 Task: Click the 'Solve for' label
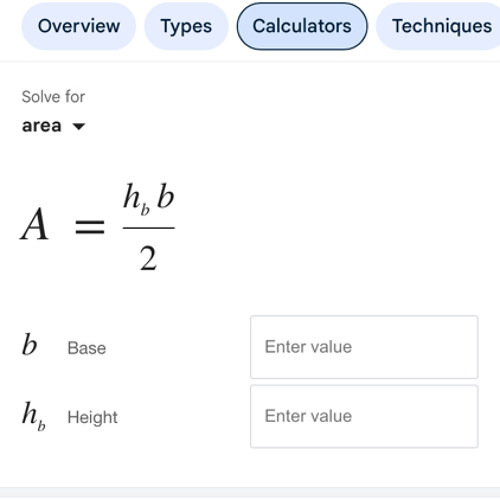pos(53,97)
